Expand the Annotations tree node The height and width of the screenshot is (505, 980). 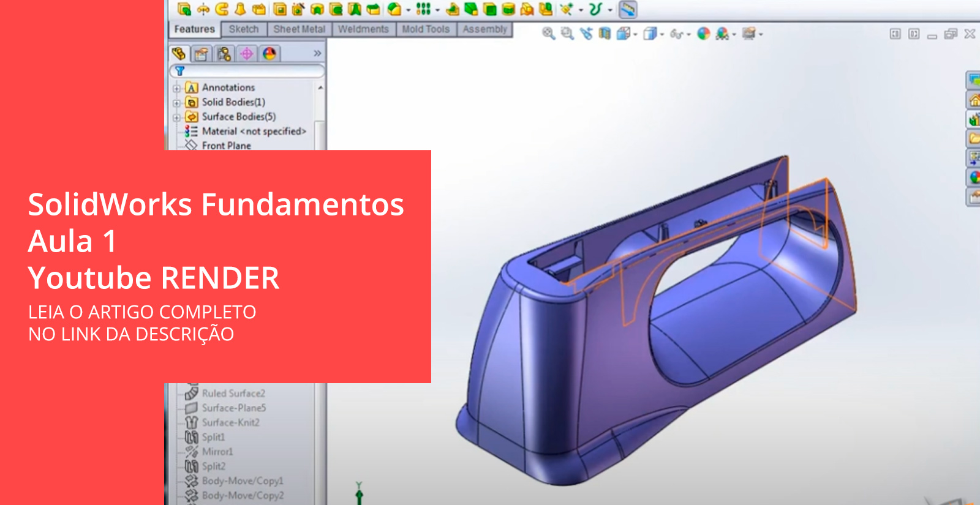[176, 88]
